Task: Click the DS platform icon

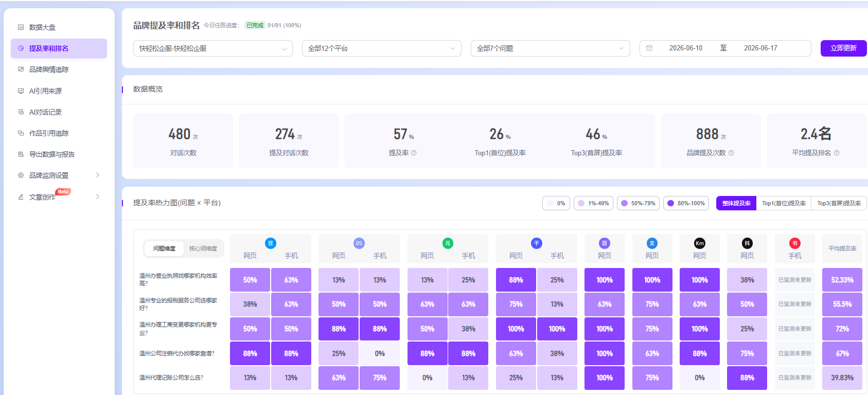Action: (359, 243)
